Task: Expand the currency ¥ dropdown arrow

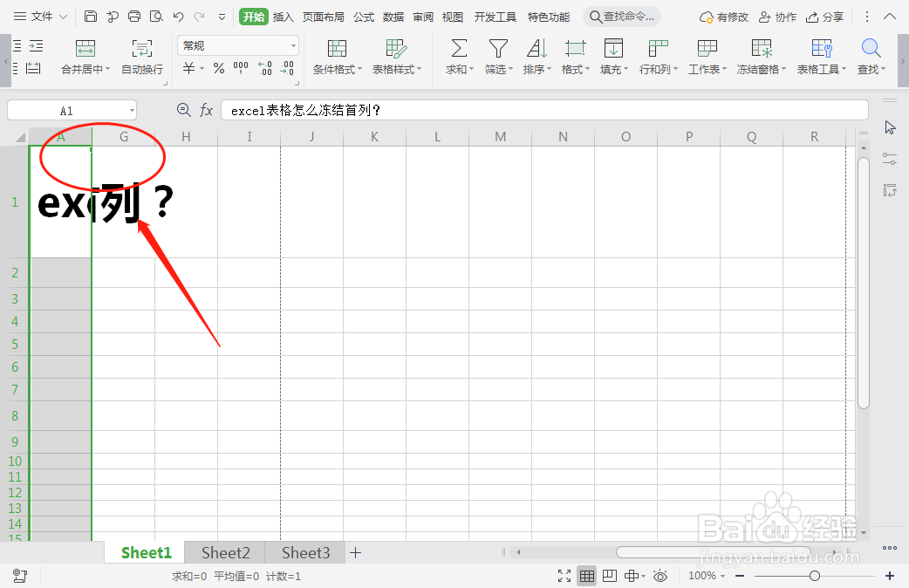Action: (202, 68)
